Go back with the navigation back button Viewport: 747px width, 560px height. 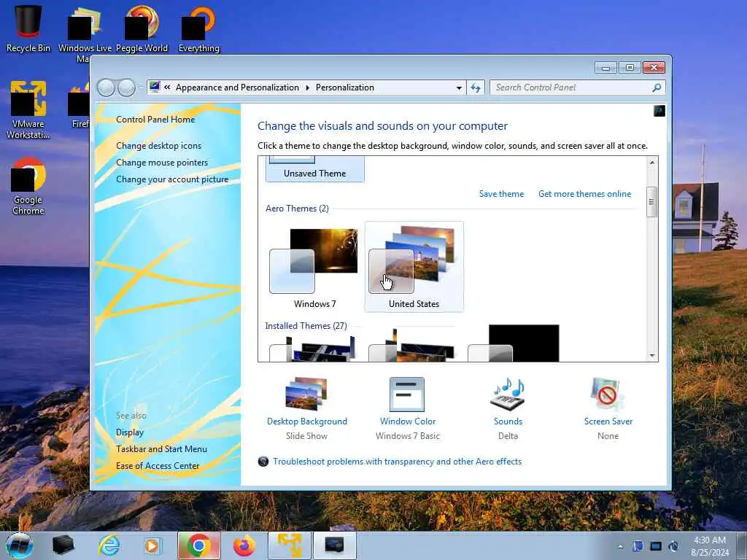click(x=107, y=87)
